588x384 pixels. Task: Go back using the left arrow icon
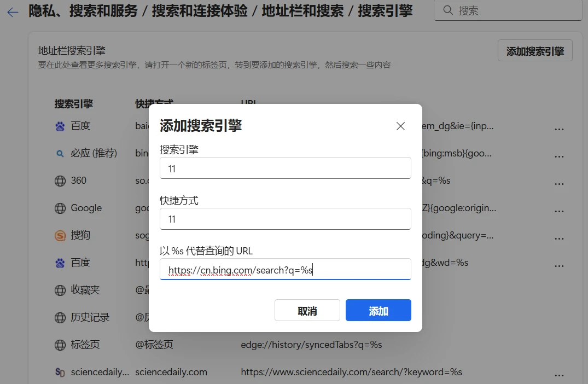tap(13, 13)
